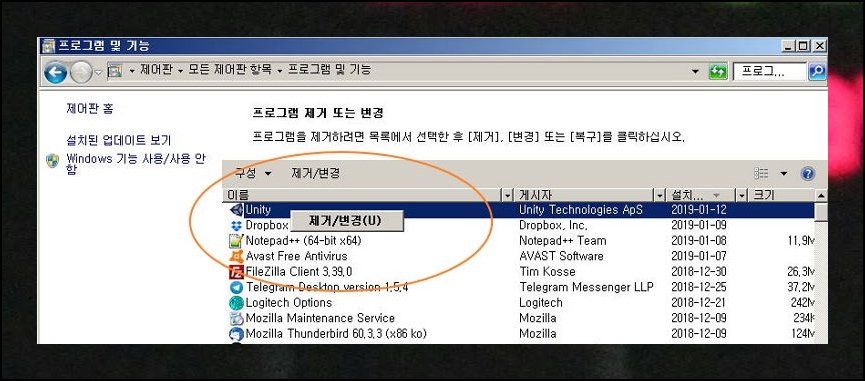865x381 pixels.
Task: Select Notepad++ (64-bit x64) entry
Action: pyautogui.click(x=303, y=241)
